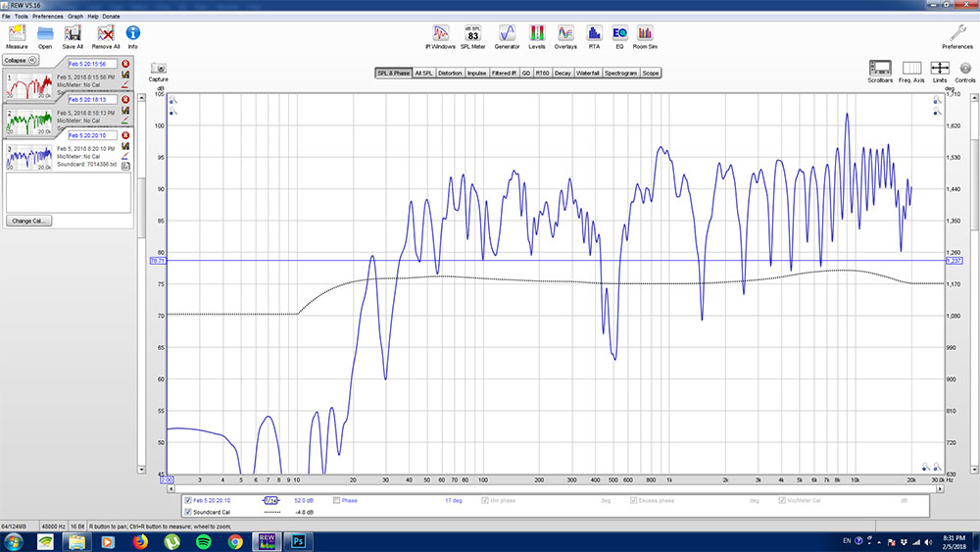
Task: Open the Donate menu
Action: click(x=111, y=17)
